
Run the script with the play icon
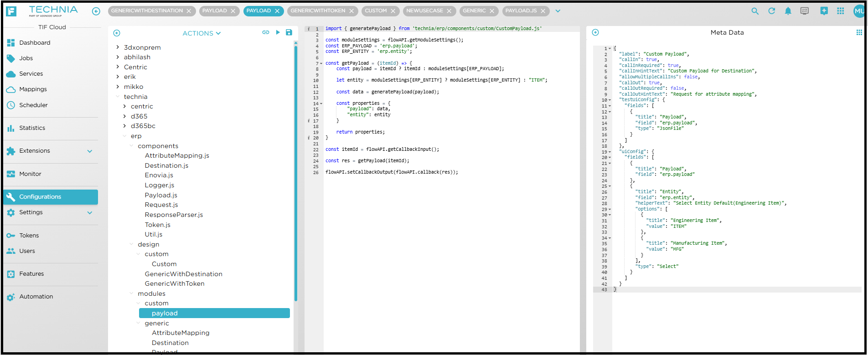pyautogui.click(x=278, y=32)
